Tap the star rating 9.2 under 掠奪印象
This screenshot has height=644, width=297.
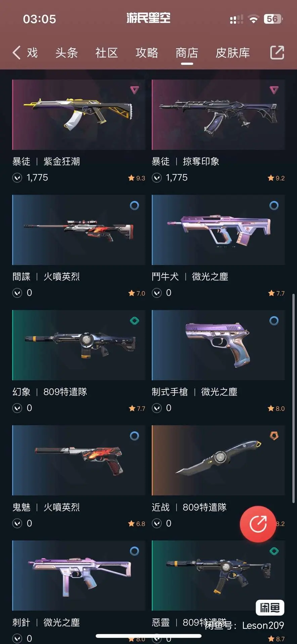(x=276, y=178)
